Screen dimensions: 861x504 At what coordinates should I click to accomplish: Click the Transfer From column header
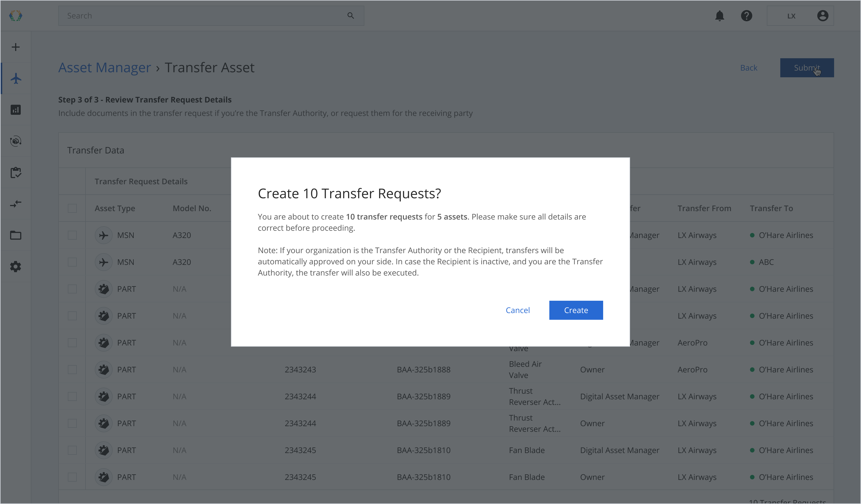[704, 208]
